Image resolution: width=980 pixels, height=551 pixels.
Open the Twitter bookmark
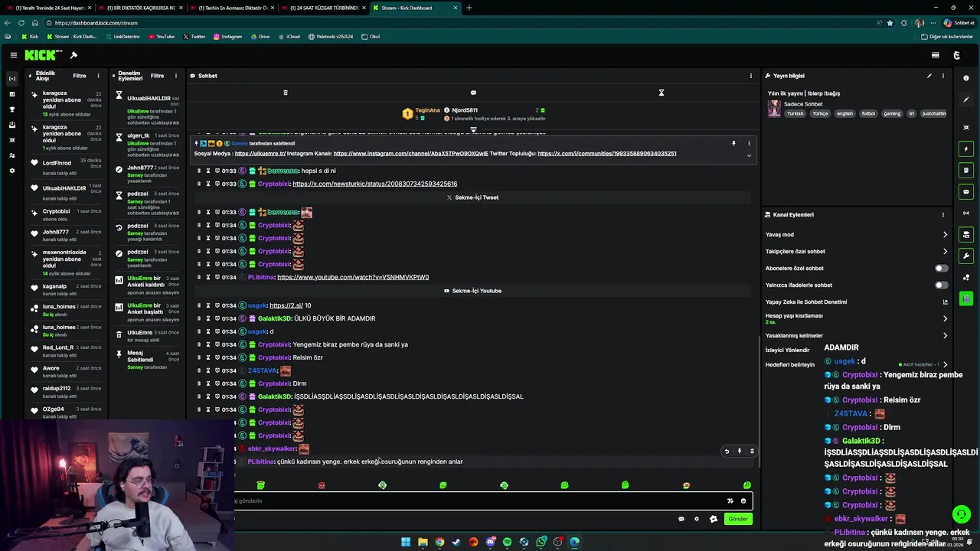coord(194,36)
